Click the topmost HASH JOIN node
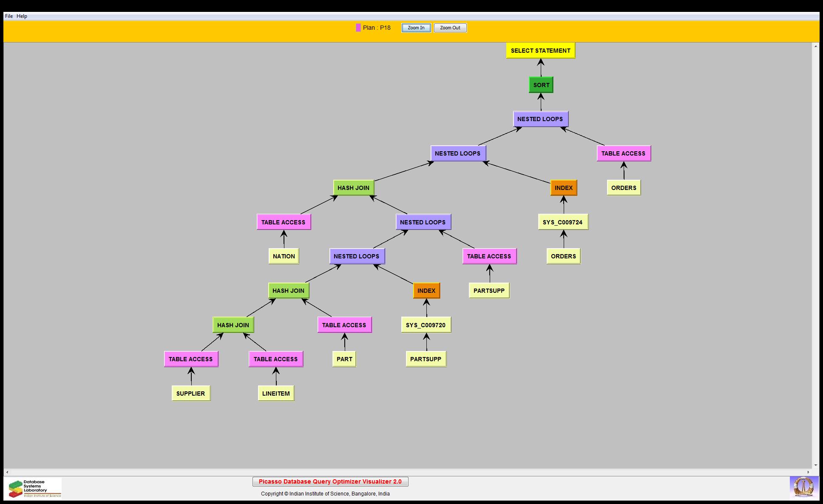This screenshot has width=823, height=504. (x=353, y=188)
